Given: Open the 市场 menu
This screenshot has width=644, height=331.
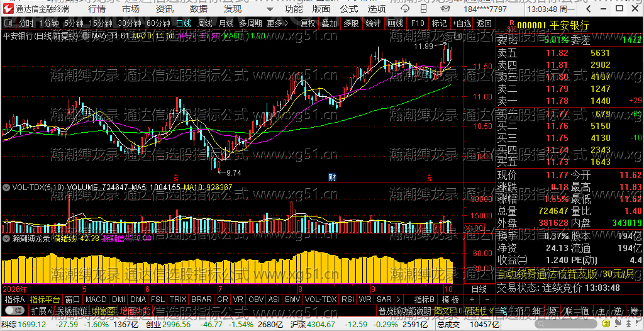Looking at the screenshot, I should (131, 9).
